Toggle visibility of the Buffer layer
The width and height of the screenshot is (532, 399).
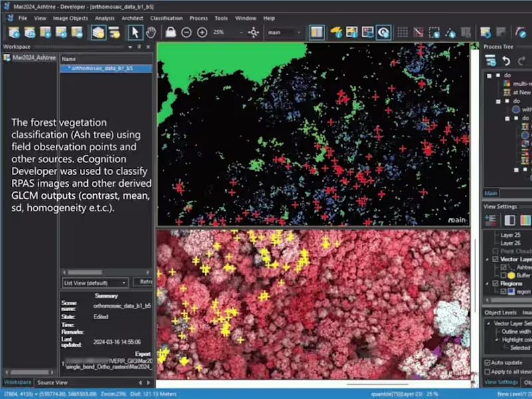(x=504, y=274)
